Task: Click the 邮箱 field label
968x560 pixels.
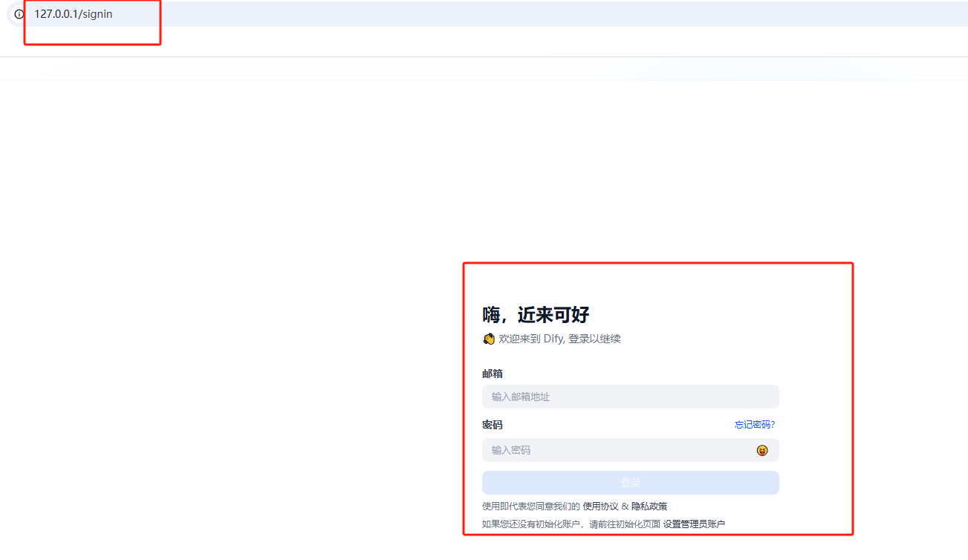Action: tap(493, 374)
